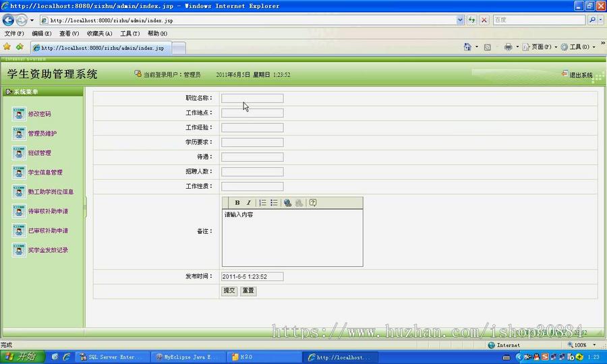Screen dimensions: 607x364
Task: Toggle Bold in the 备注 editor
Action: point(237,203)
